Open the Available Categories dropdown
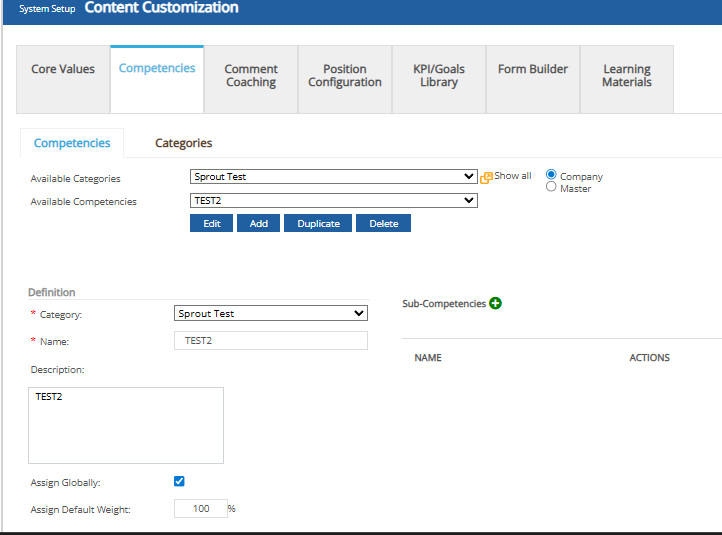722x535 pixels. (333, 177)
